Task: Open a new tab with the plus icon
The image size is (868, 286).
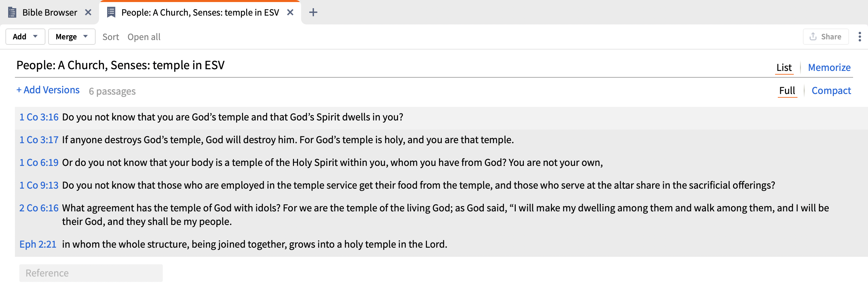Action: [x=313, y=13]
